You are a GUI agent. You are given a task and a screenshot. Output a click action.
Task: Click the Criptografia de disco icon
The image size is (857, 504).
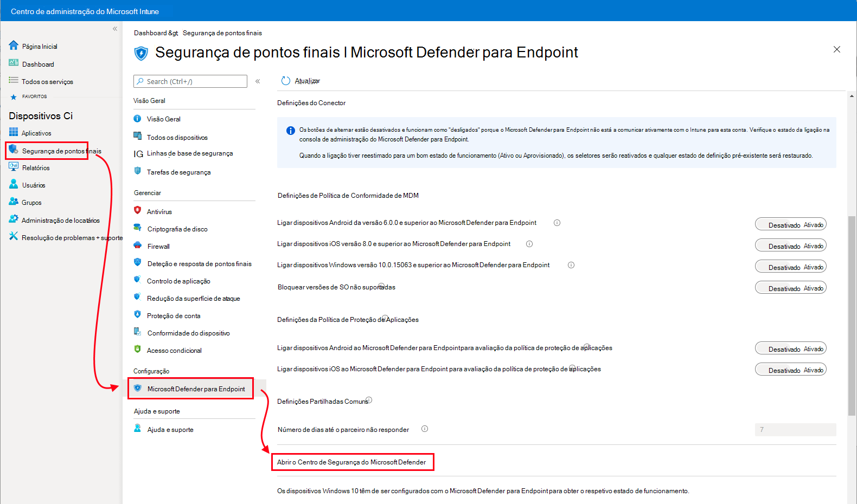coord(137,228)
